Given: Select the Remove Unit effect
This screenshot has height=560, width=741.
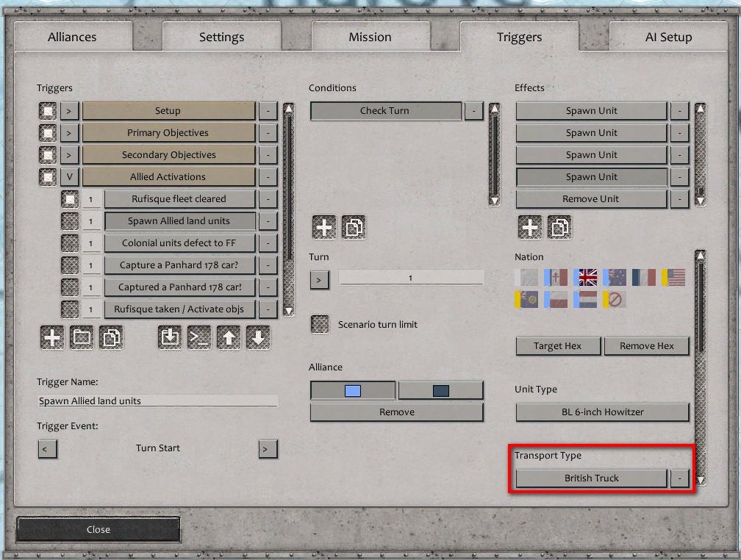Looking at the screenshot, I should [591, 199].
